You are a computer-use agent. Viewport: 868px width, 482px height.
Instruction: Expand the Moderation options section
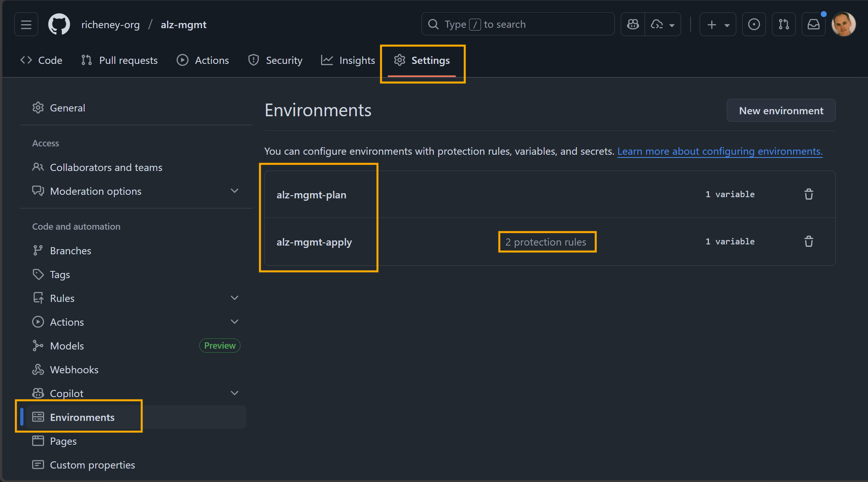click(235, 191)
